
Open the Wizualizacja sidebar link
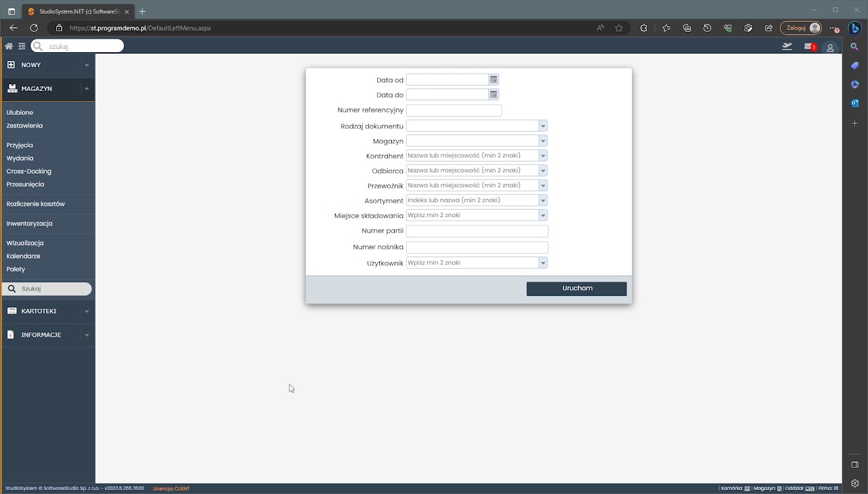pyautogui.click(x=25, y=243)
